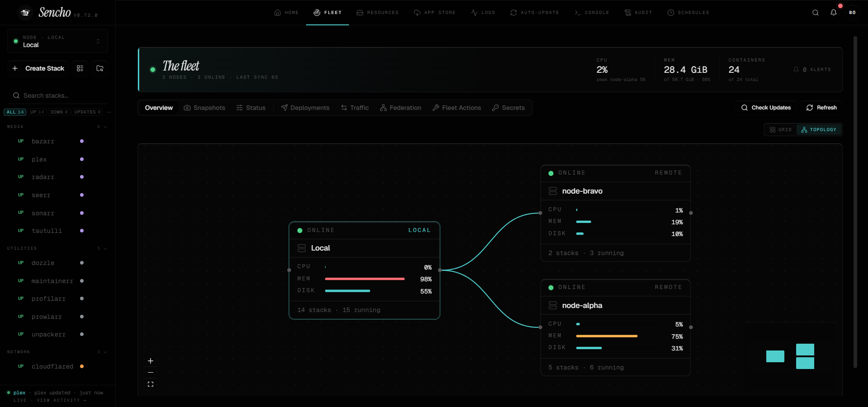Open the Logs page
868x407 pixels.
[x=483, y=13]
